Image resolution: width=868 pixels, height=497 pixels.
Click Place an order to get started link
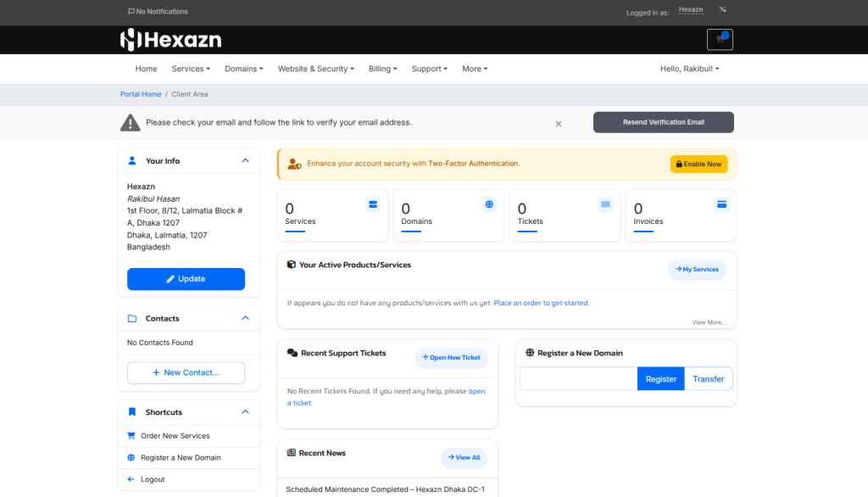pyautogui.click(x=542, y=303)
